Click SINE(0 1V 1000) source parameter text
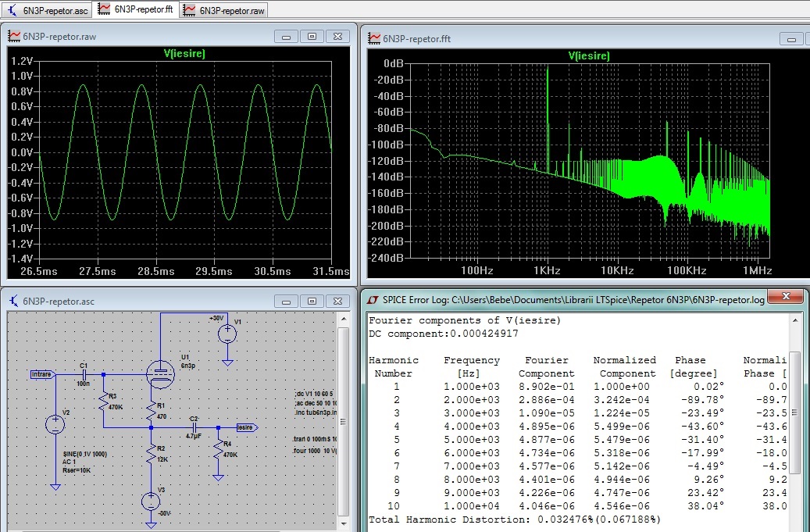This screenshot has height=532, width=810. click(x=84, y=454)
